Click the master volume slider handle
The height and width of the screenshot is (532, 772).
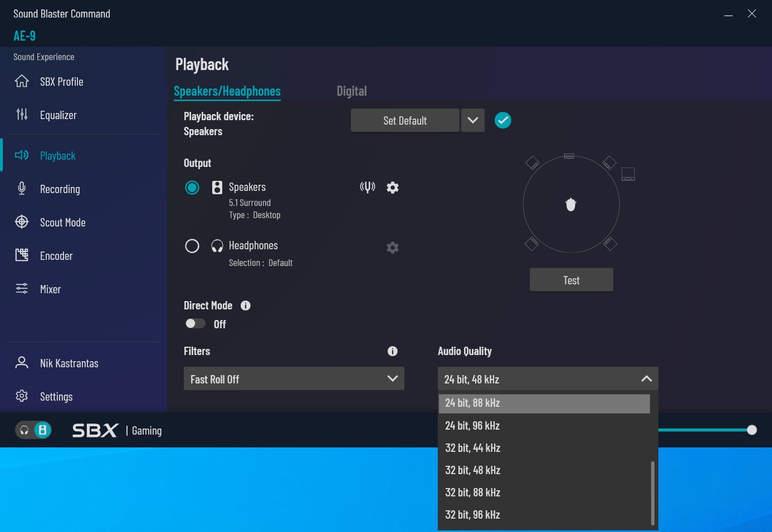[x=752, y=430]
